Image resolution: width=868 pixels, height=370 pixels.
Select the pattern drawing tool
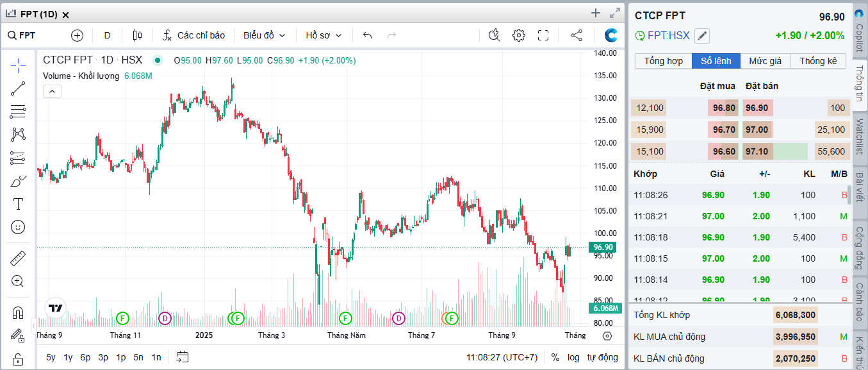point(18,135)
